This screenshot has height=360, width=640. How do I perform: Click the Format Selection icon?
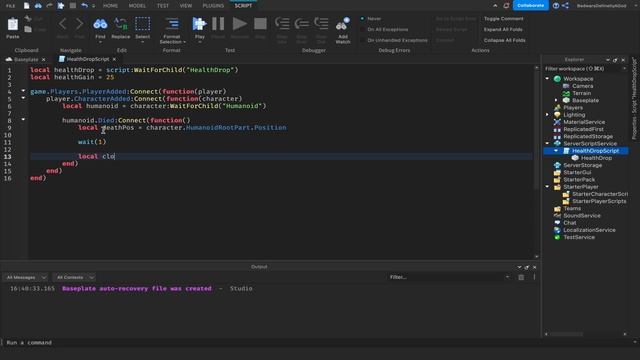(x=172, y=24)
